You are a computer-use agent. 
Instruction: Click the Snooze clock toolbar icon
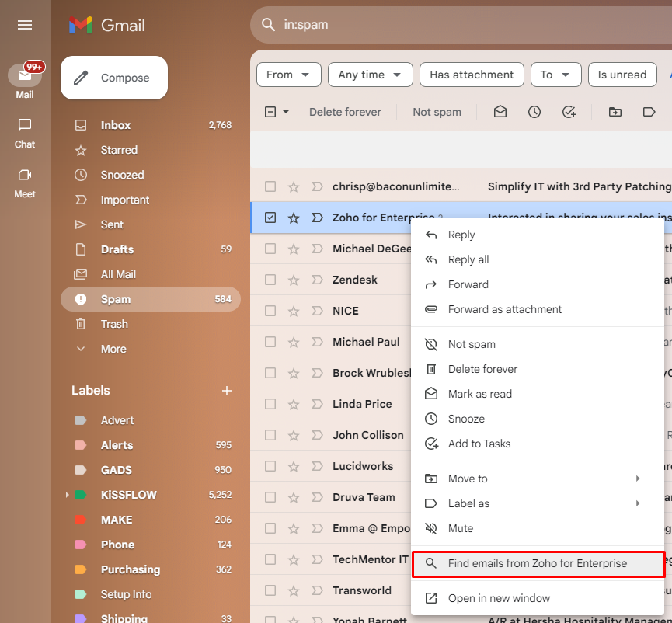534,112
